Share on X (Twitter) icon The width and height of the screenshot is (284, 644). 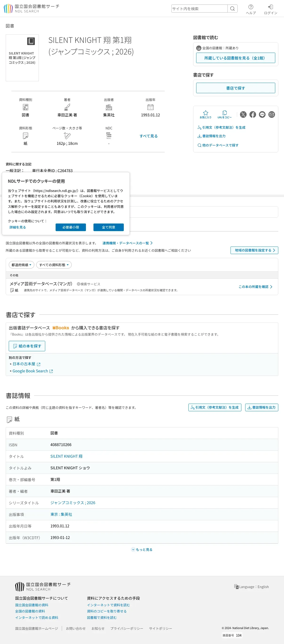point(243,114)
